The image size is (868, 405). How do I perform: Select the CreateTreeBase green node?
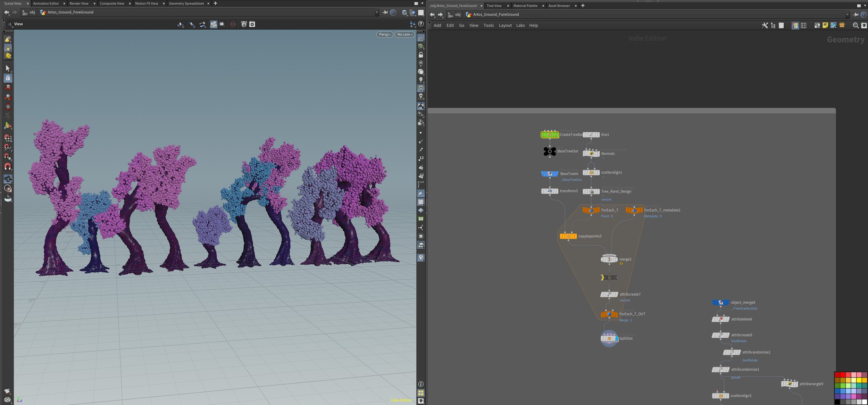click(550, 134)
